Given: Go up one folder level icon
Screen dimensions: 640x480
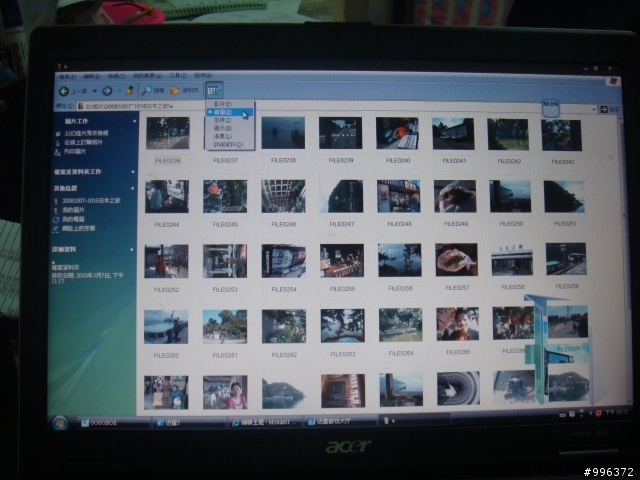Looking at the screenshot, I should pos(130,90).
